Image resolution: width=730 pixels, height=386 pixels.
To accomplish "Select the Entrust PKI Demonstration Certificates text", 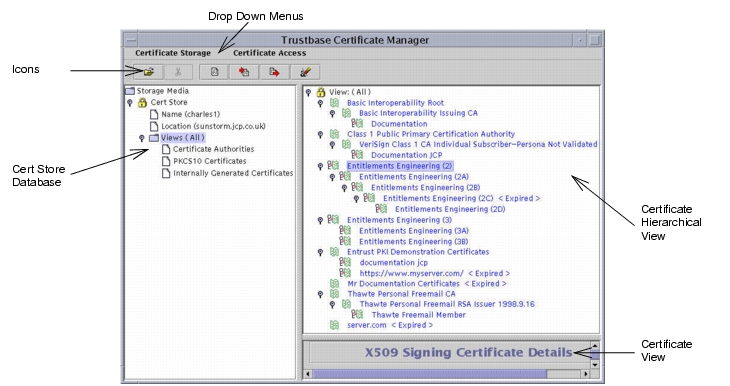I will coord(418,252).
